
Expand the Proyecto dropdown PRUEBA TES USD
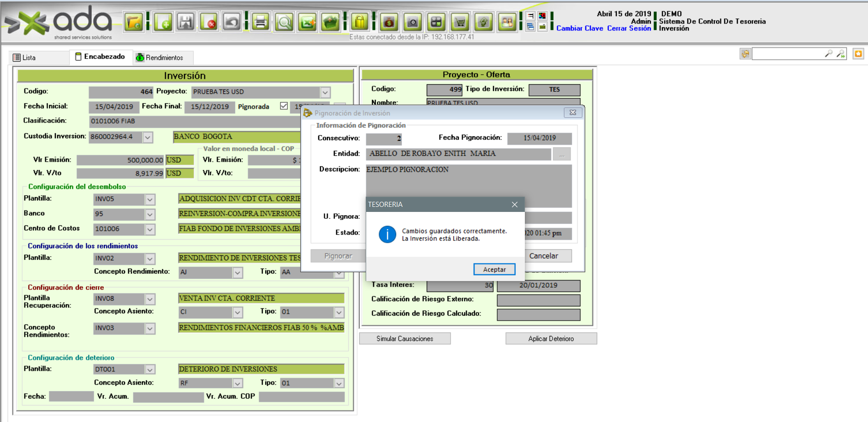coord(325,92)
